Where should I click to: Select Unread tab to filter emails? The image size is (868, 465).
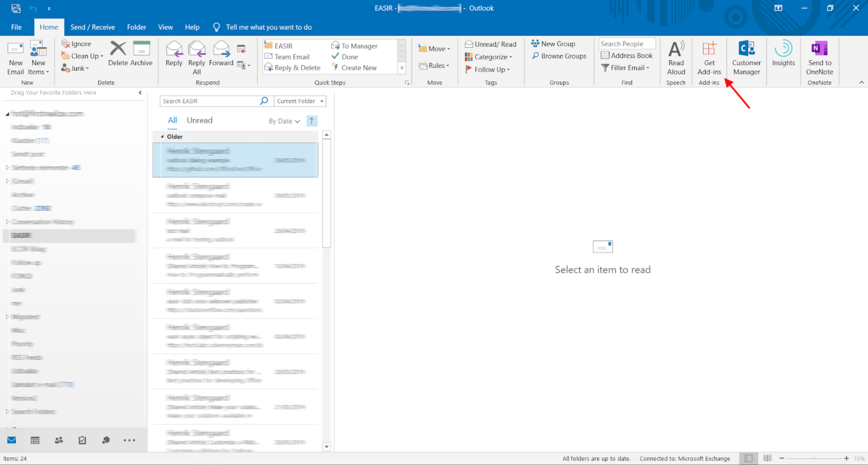pos(200,120)
